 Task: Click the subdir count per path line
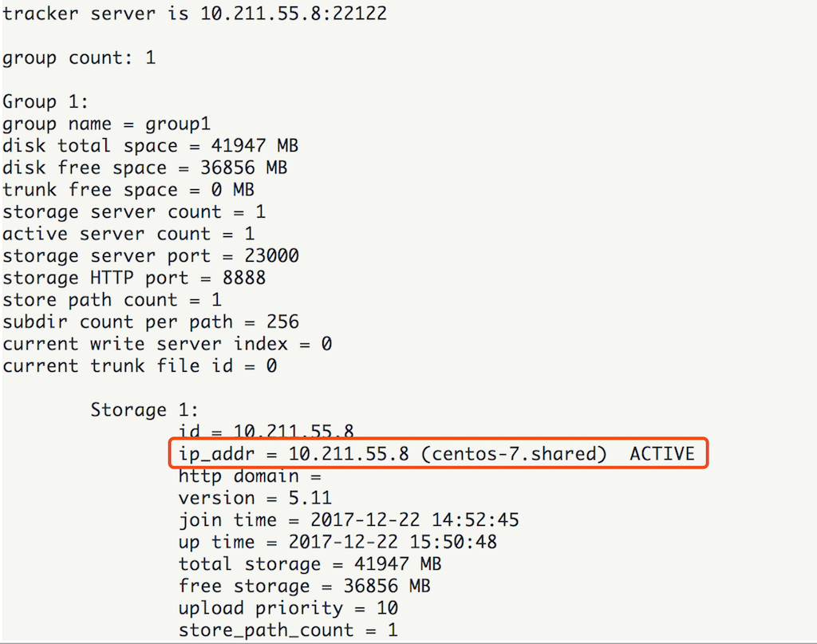[150, 322]
